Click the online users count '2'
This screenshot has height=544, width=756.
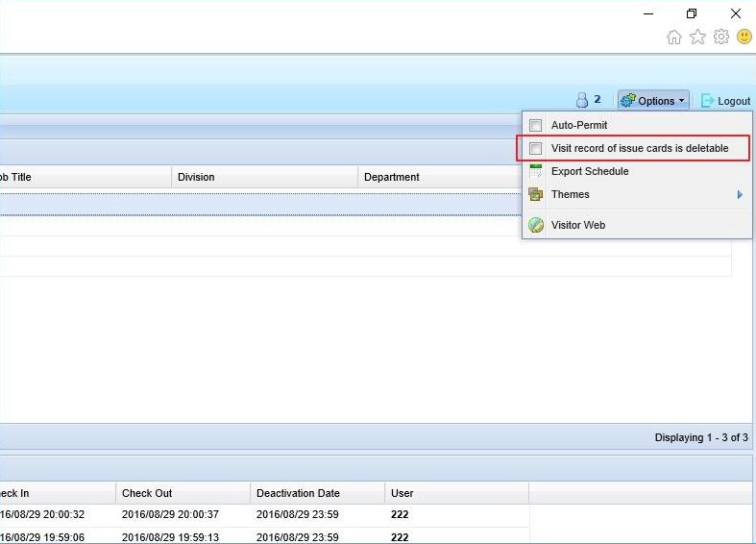coord(597,99)
